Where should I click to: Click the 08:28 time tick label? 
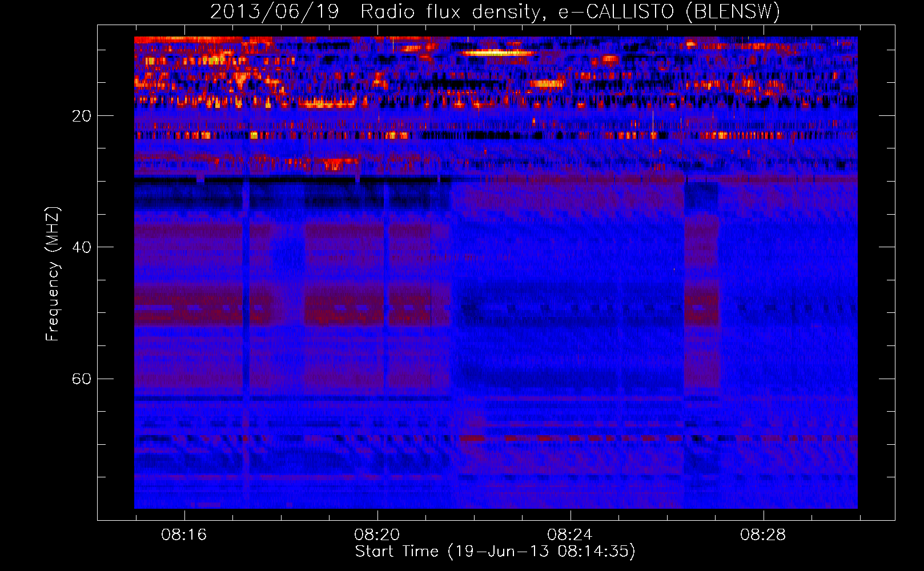point(763,534)
